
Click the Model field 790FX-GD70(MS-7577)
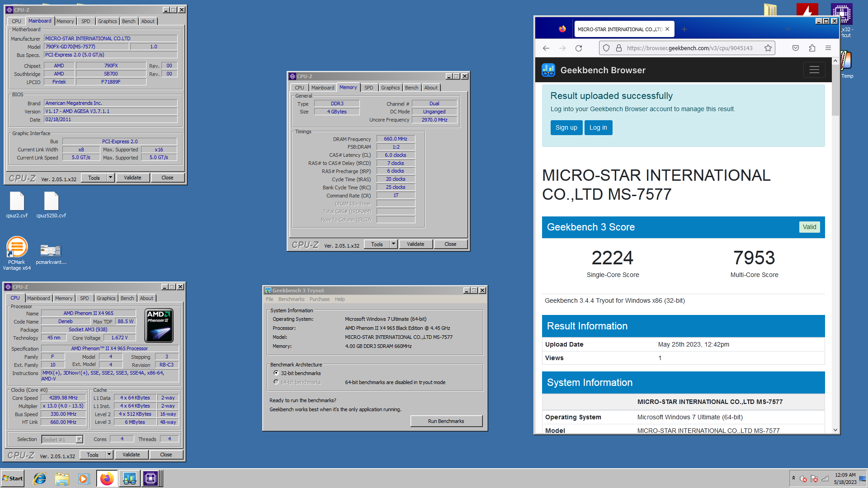coord(86,47)
